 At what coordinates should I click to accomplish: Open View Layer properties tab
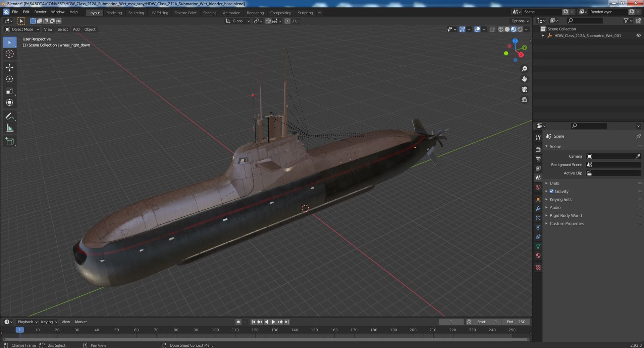point(538,168)
